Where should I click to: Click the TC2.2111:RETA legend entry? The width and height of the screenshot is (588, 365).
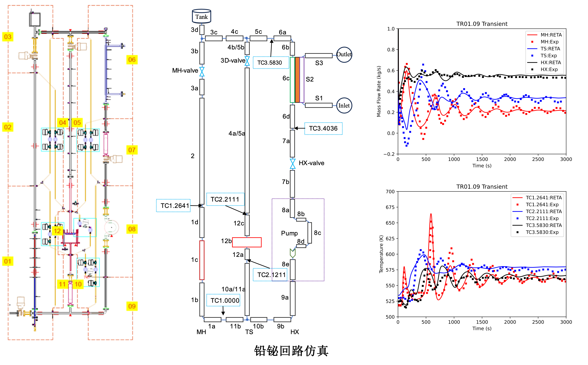coord(537,211)
